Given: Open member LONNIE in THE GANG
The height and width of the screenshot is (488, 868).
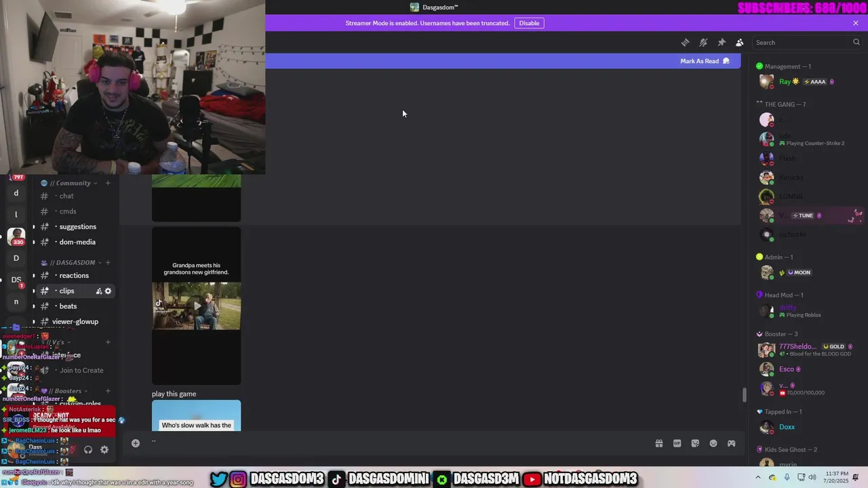Looking at the screenshot, I should (810, 197).
